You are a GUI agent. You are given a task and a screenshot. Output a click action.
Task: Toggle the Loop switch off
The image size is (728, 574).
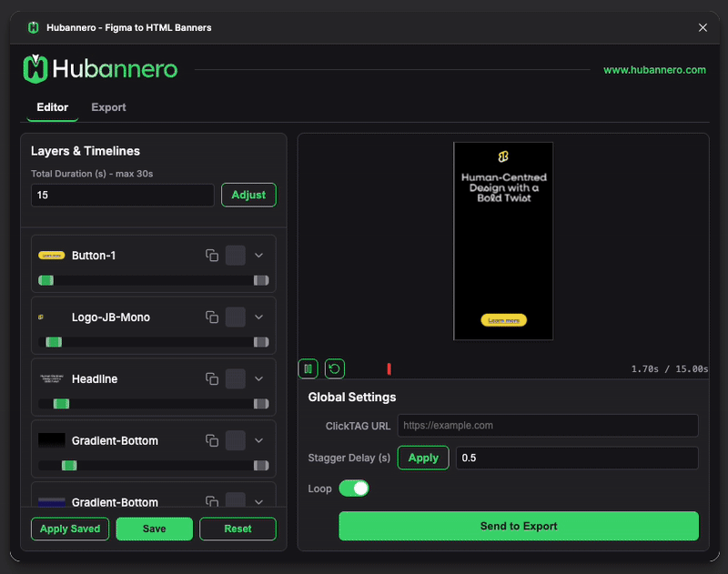tap(354, 488)
